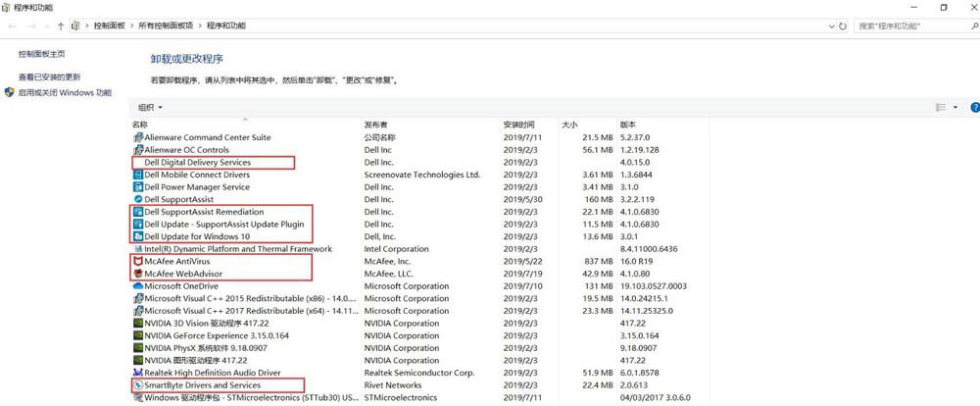Click the Alienware OC Controls icon

138,150
